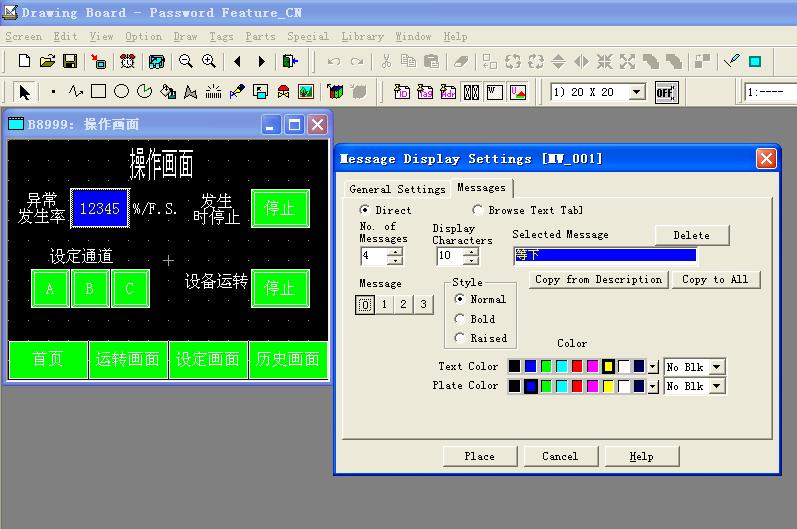Pick the red swatch for Text Color
The height and width of the screenshot is (529, 797).
click(x=577, y=367)
